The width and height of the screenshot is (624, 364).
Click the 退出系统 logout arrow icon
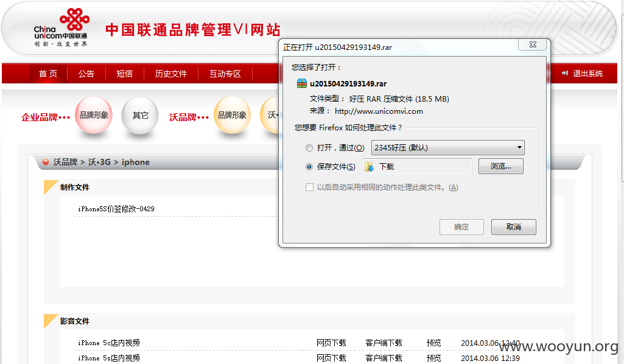(x=565, y=73)
